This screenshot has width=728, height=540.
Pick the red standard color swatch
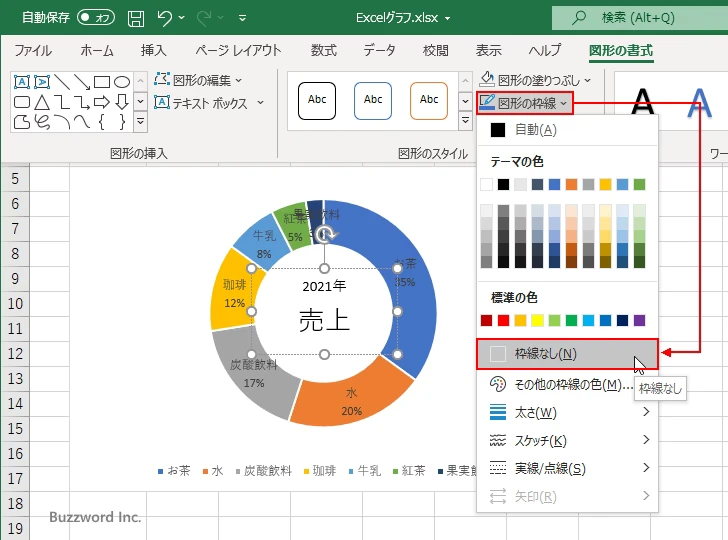(503, 320)
